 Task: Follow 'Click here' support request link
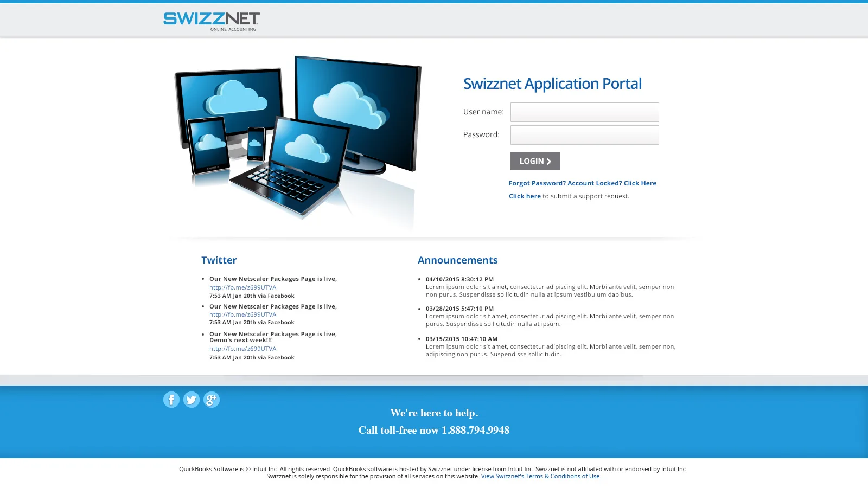(x=525, y=196)
